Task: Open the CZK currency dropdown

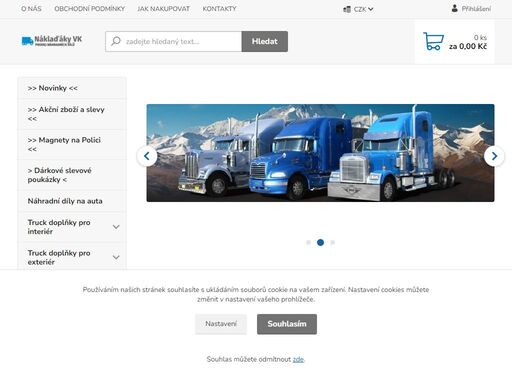Action: 363,9
